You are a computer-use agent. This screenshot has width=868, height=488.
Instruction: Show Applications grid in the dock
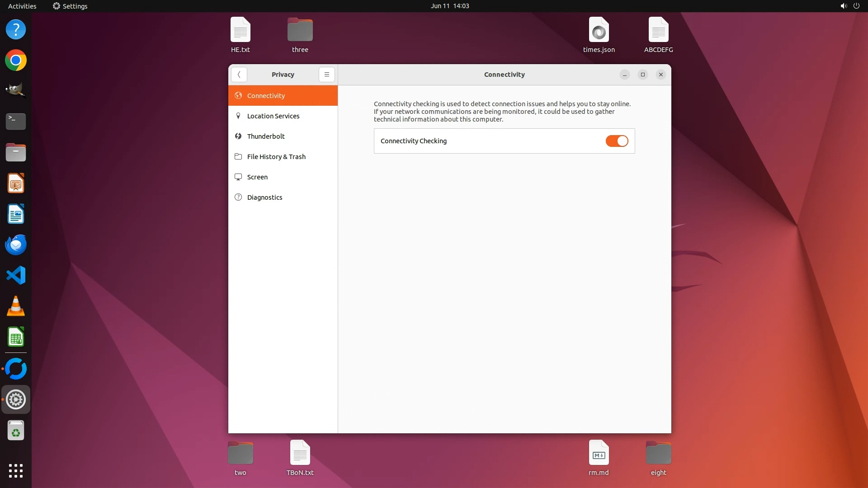coord(16,470)
